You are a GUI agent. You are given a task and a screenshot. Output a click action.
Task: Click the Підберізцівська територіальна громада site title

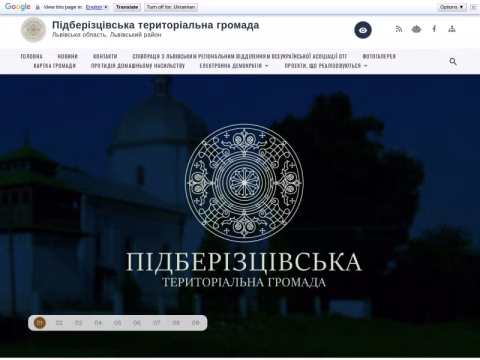tap(155, 25)
